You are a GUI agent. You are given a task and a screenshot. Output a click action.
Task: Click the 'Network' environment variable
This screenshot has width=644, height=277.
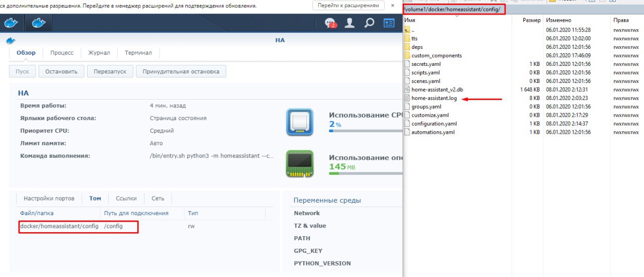pos(307,213)
